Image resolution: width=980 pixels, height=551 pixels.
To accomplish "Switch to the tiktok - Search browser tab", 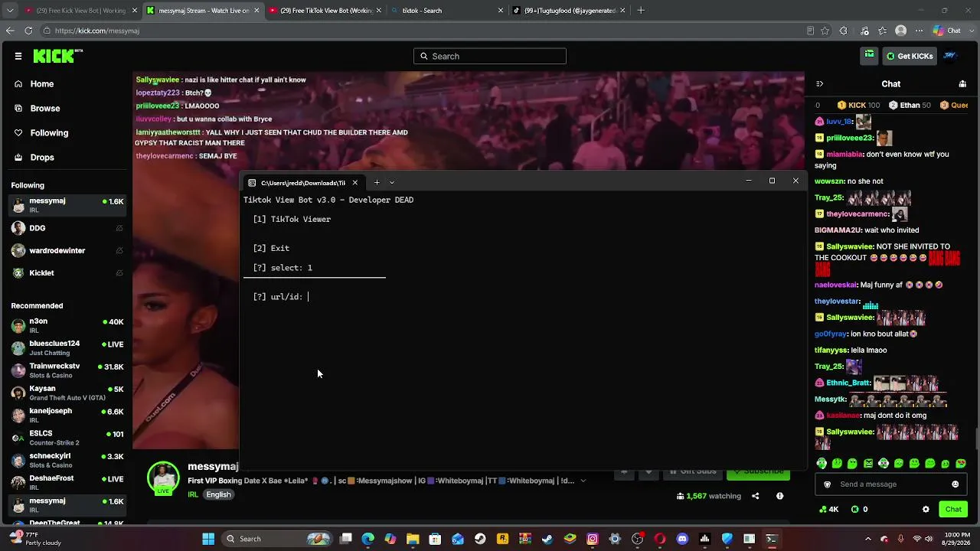I will 448,11.
